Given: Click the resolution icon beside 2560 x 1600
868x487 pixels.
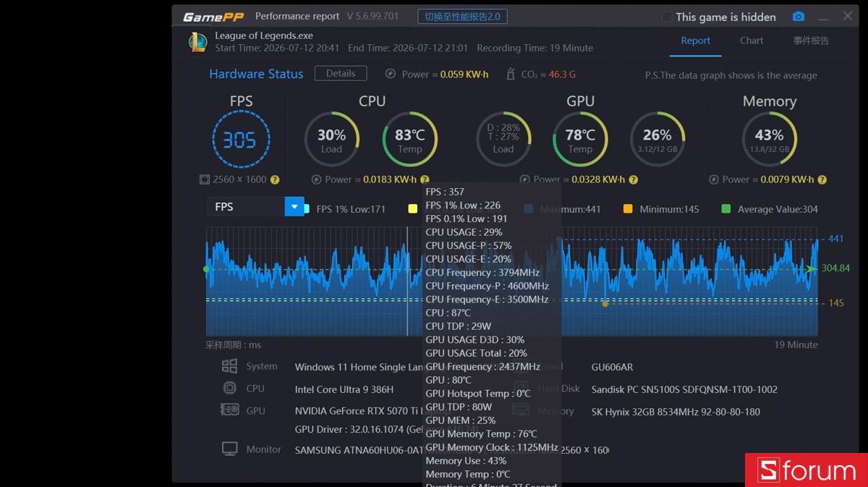Looking at the screenshot, I should pyautogui.click(x=205, y=179).
